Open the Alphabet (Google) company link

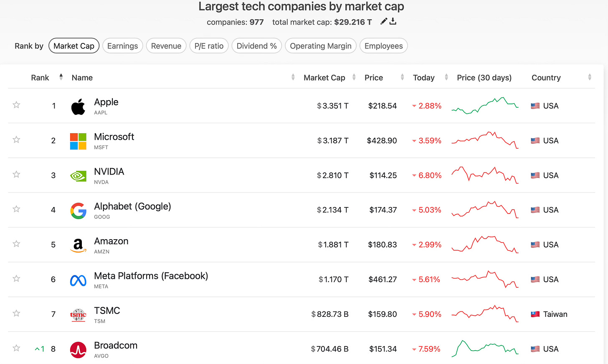pos(132,206)
